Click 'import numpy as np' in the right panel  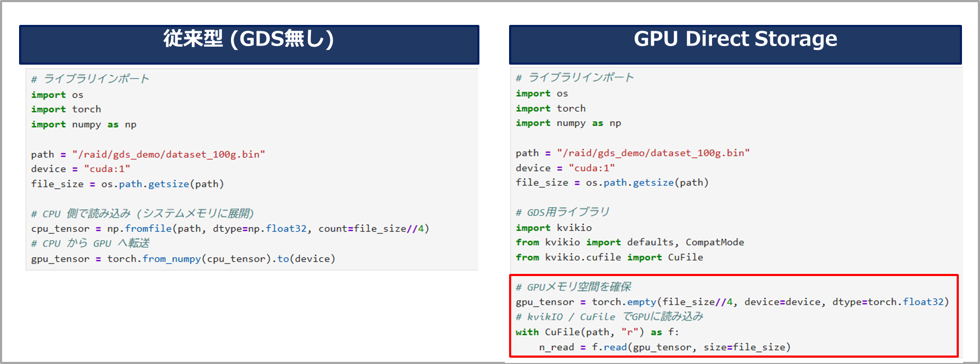568,123
